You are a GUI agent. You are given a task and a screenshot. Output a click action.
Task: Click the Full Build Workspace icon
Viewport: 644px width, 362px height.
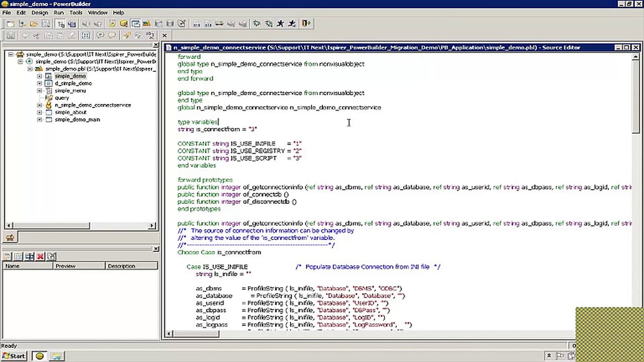point(208,24)
